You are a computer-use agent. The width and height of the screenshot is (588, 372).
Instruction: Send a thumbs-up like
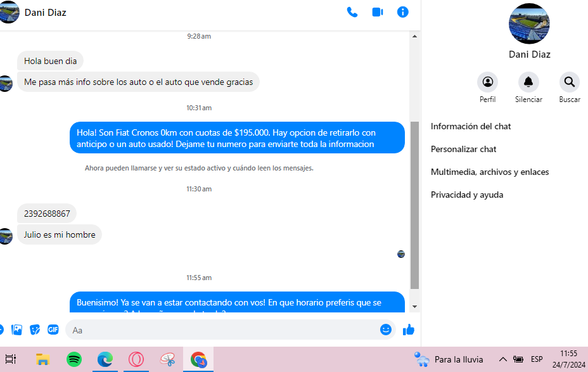coord(409,330)
